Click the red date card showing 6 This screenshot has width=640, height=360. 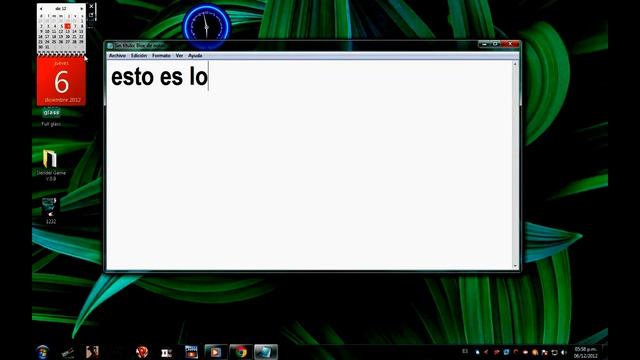tap(61, 81)
